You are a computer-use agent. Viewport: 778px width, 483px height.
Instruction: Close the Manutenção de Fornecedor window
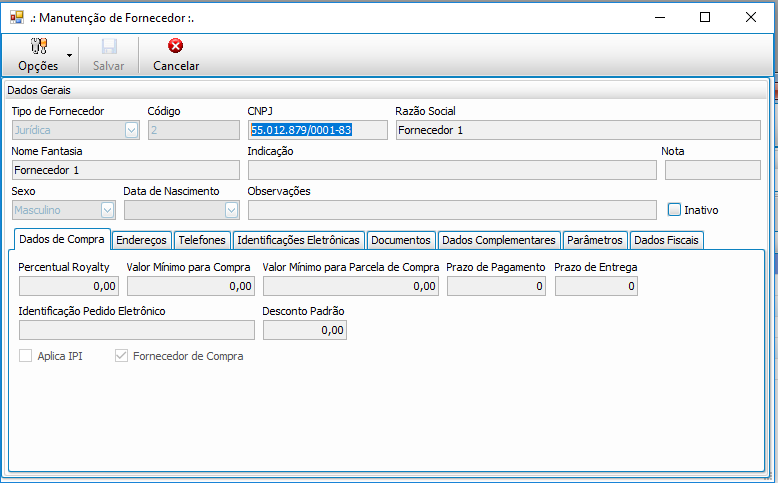click(751, 17)
